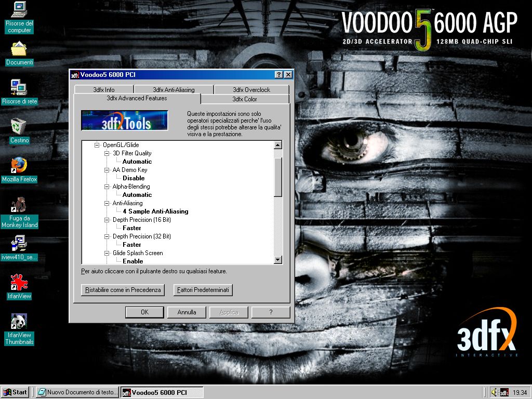Select the AA Demo Key label
532x399 pixels.
[130, 170]
